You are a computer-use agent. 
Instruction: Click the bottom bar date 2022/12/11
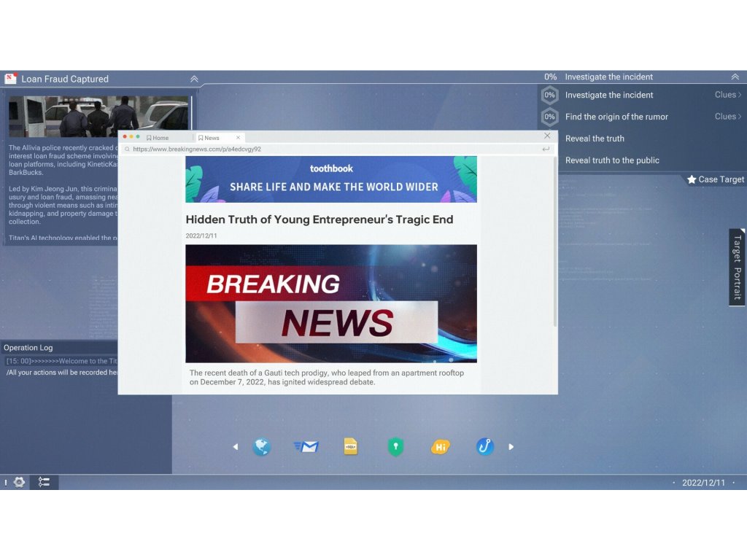(x=703, y=483)
